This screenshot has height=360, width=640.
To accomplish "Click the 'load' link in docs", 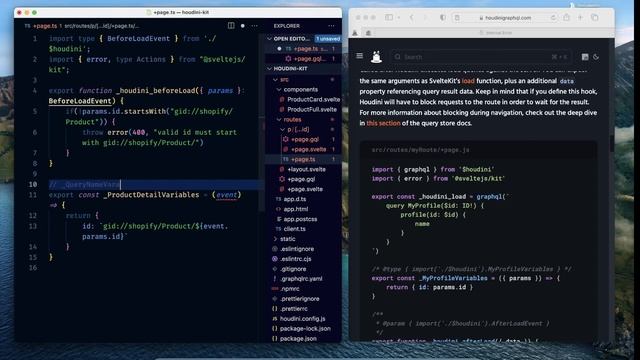I will point(468,81).
